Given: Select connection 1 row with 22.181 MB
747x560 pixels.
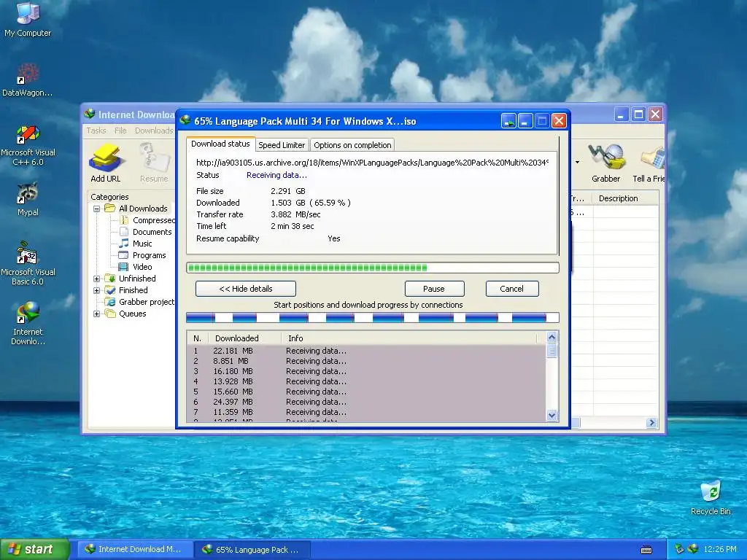Looking at the screenshot, I should click(367, 351).
